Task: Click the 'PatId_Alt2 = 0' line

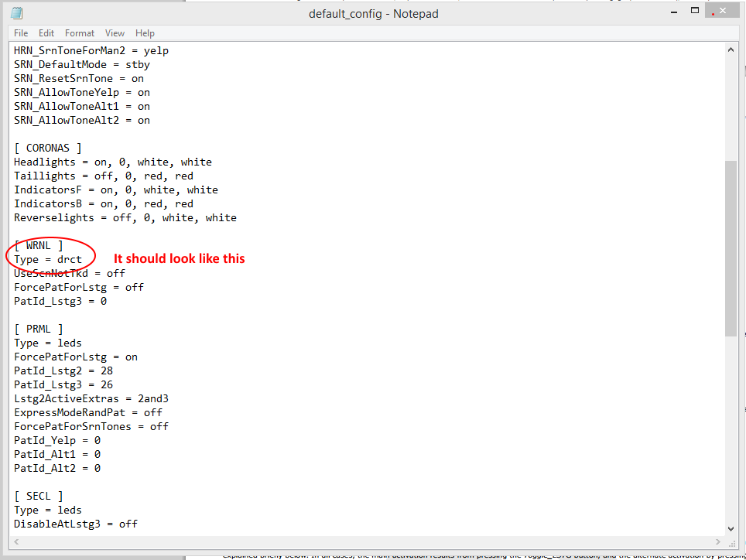Action: coord(57,468)
